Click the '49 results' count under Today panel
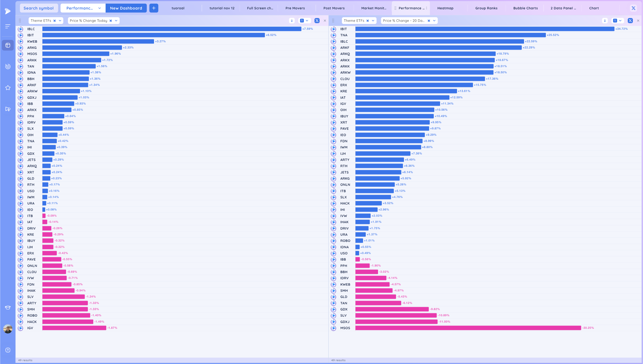The width and height of the screenshot is (643, 364). point(25,360)
